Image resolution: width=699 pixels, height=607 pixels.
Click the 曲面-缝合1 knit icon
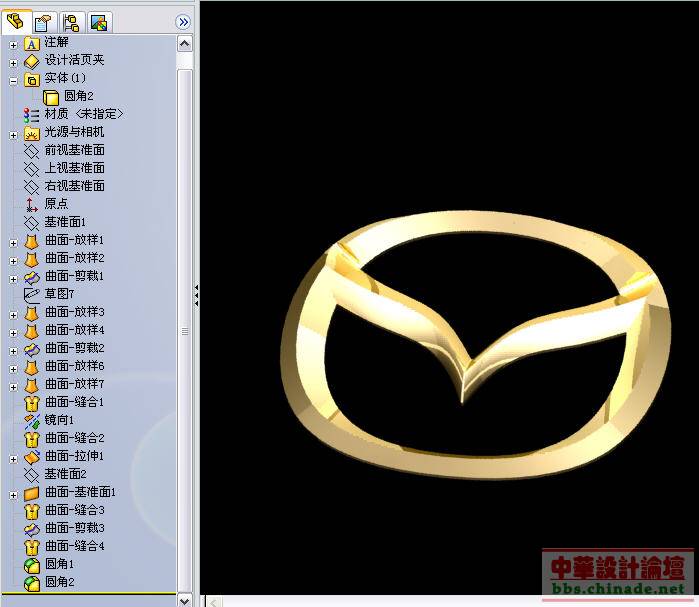pos(32,403)
